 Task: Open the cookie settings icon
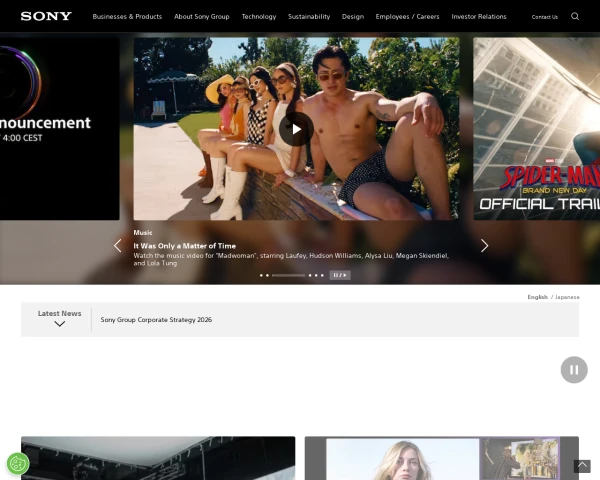pyautogui.click(x=18, y=464)
